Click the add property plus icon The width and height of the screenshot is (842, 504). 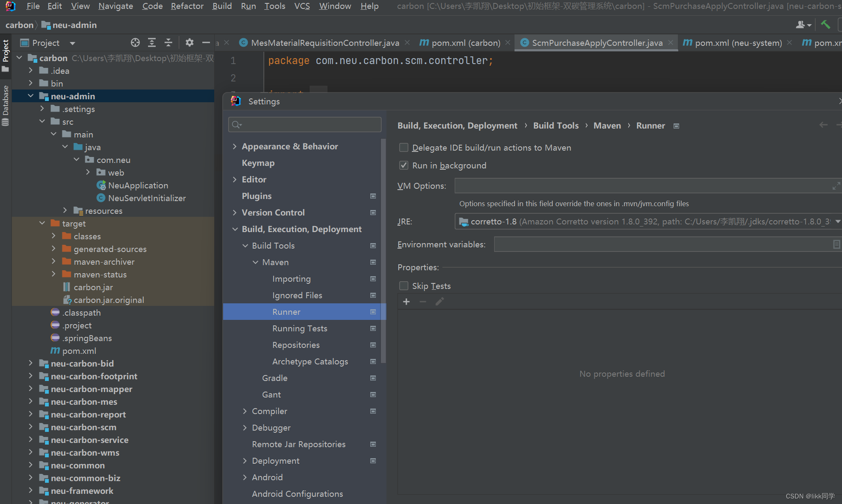[406, 302]
